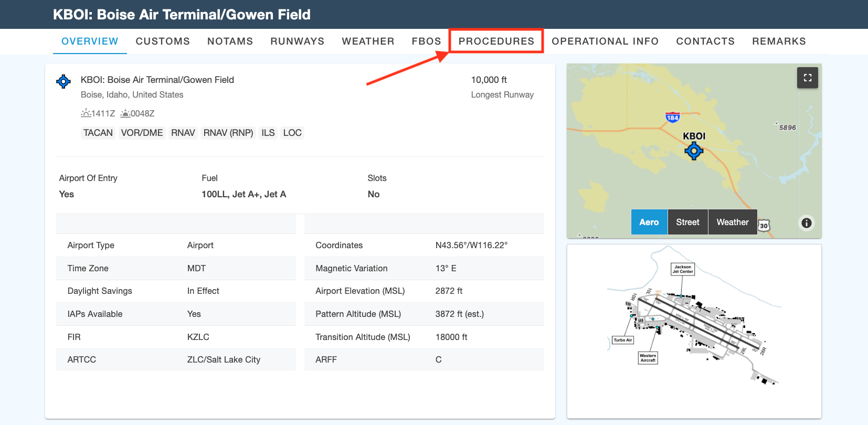Open the FBOs tab
Viewport: 868px width, 425px height.
(426, 41)
